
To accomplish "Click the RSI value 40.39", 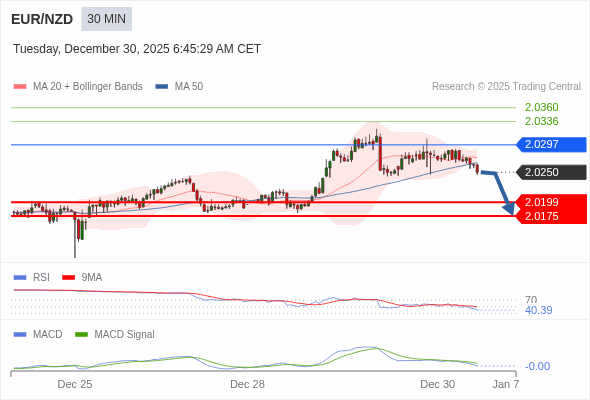I will pos(538,310).
